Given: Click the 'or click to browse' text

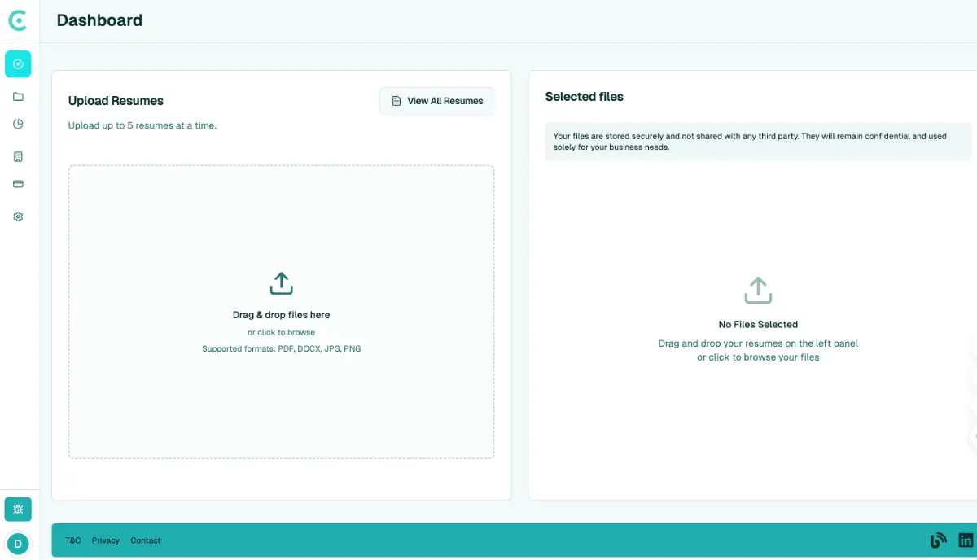Looking at the screenshot, I should (281, 333).
